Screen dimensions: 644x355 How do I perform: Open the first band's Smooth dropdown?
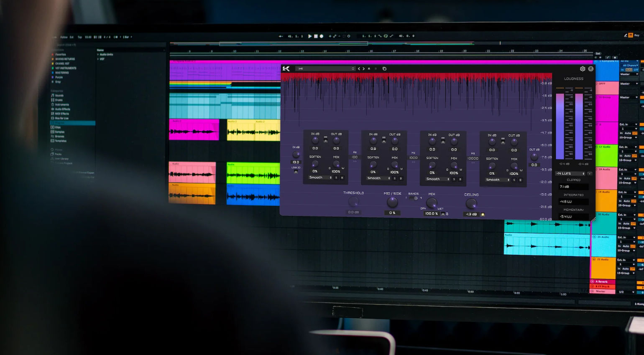320,177
